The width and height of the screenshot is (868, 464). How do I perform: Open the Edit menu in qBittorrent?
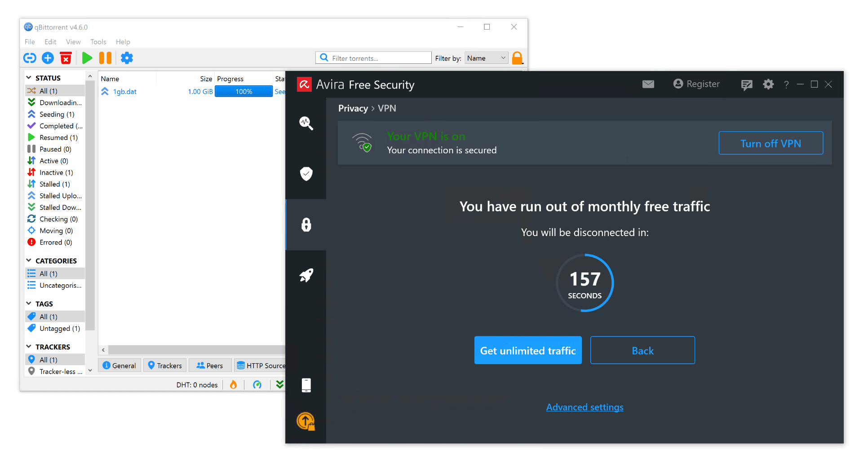[x=50, y=42]
